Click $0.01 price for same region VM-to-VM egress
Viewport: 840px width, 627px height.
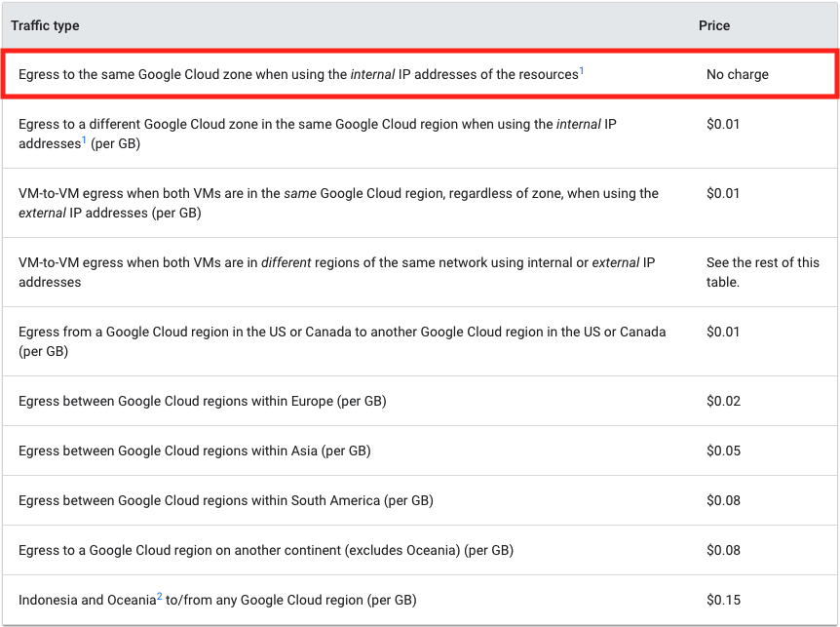[723, 193]
